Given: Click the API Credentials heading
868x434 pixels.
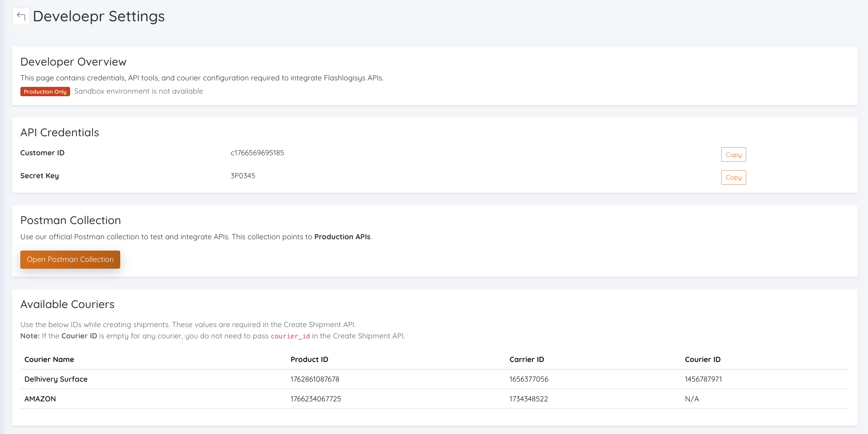Looking at the screenshot, I should (x=60, y=132).
